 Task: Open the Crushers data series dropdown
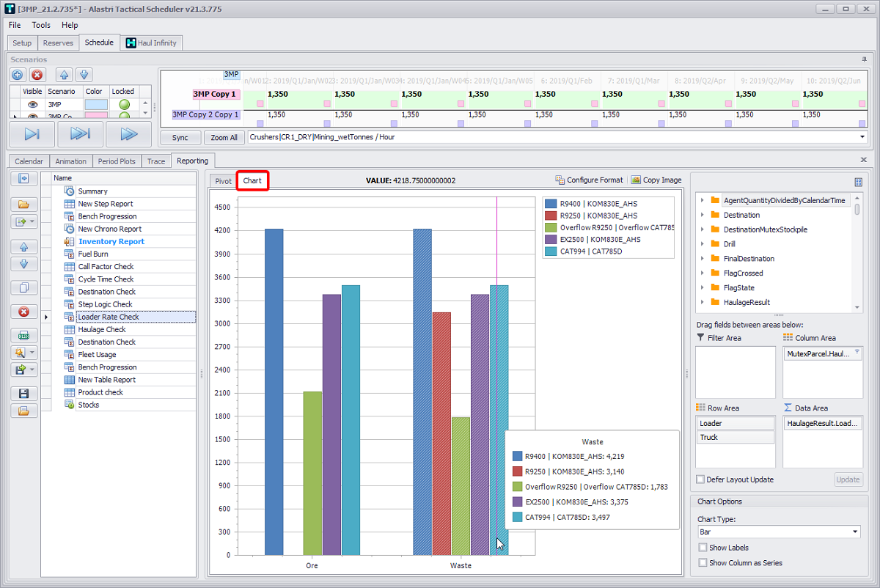point(862,137)
